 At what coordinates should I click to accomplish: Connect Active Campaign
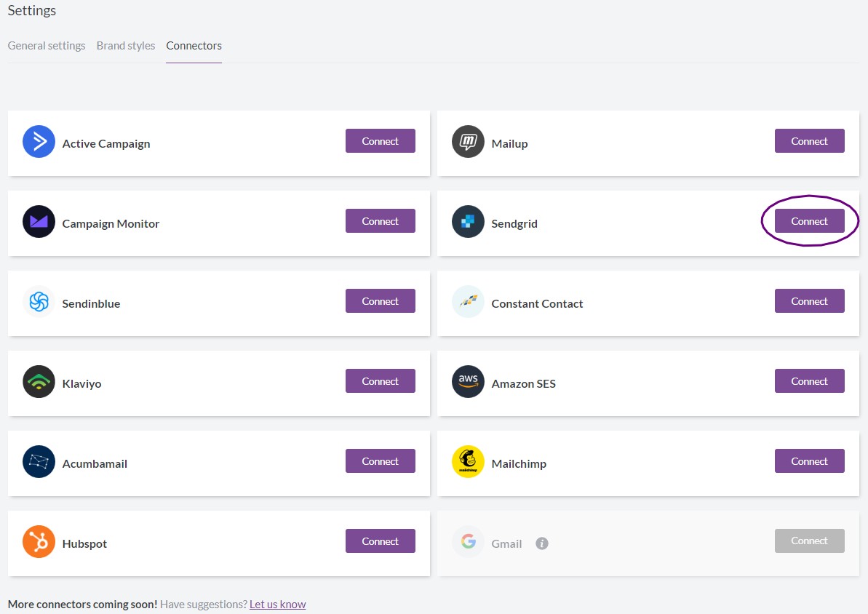381,141
